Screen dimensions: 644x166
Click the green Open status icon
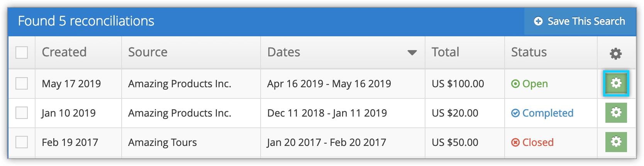coord(515,84)
